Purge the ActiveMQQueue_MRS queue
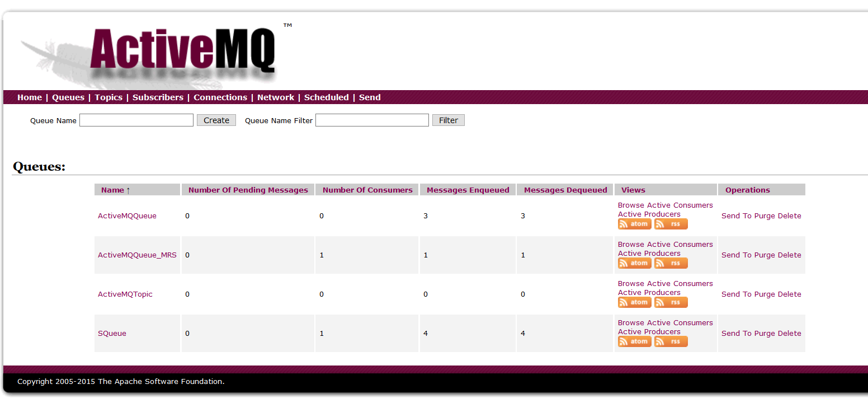Image resolution: width=868 pixels, height=417 pixels. pyautogui.click(x=765, y=255)
